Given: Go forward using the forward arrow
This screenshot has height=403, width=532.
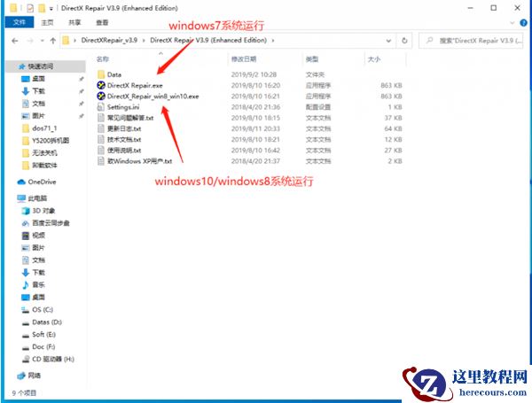Looking at the screenshot, I should pos(30,41).
